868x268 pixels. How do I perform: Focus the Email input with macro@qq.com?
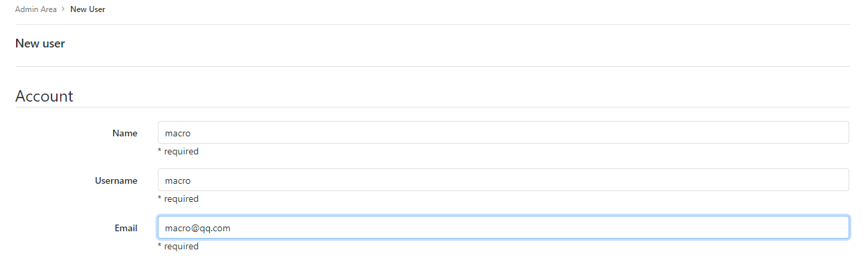(503, 227)
